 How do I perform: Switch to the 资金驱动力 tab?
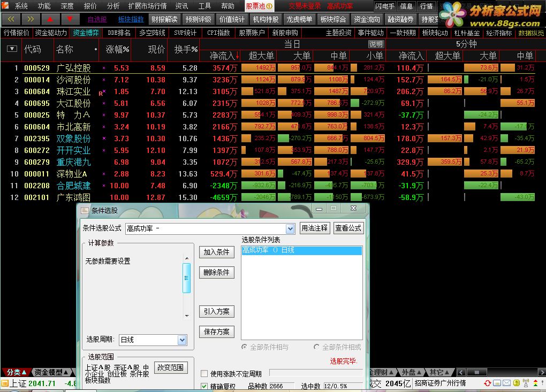(51, 33)
